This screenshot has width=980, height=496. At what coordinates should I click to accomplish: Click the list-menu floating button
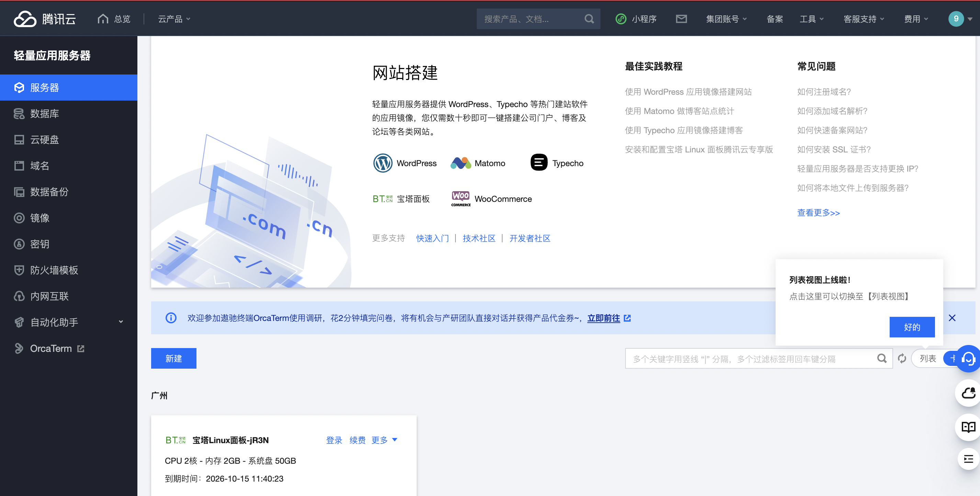968,459
